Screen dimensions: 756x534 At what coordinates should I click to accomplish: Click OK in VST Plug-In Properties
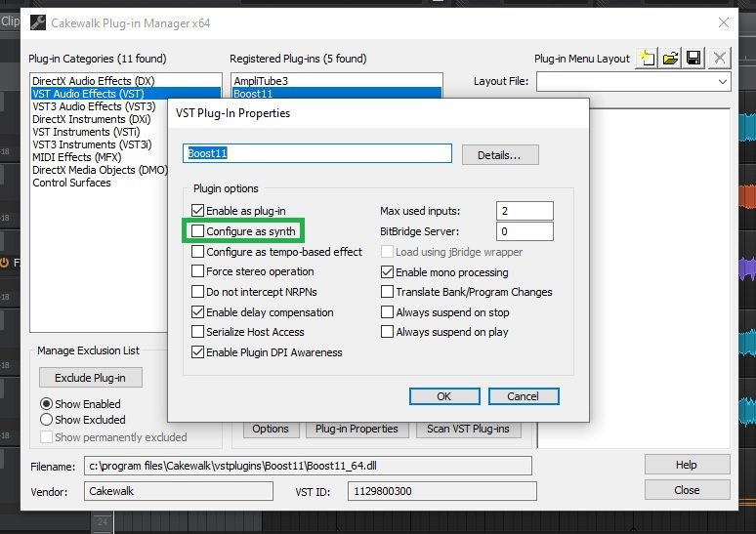tap(444, 396)
